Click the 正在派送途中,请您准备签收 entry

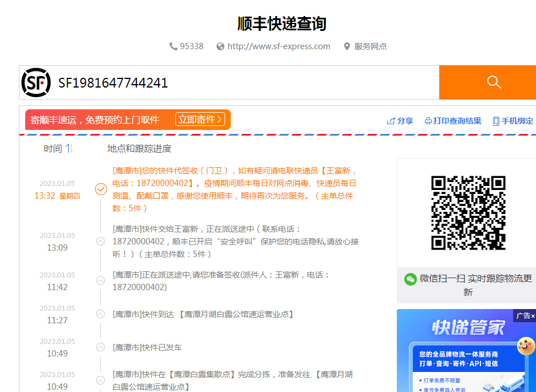pos(221,281)
